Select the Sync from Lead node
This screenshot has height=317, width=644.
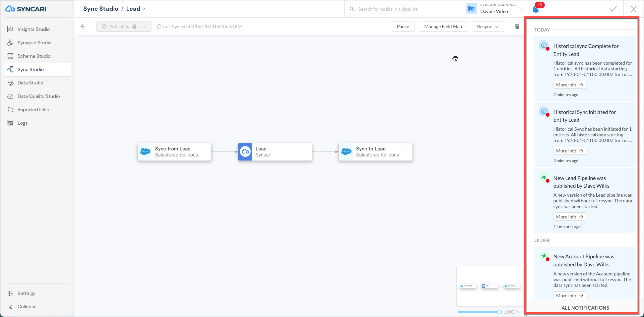(x=174, y=152)
